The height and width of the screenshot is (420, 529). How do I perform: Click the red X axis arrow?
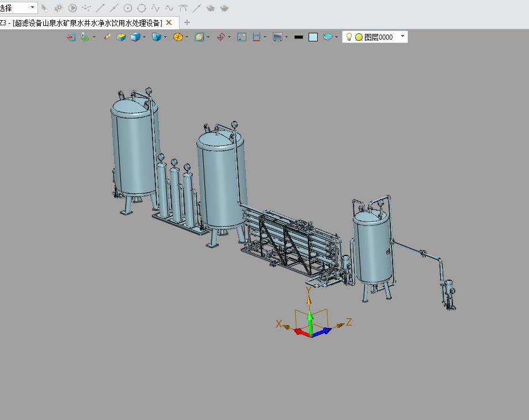tap(301, 333)
